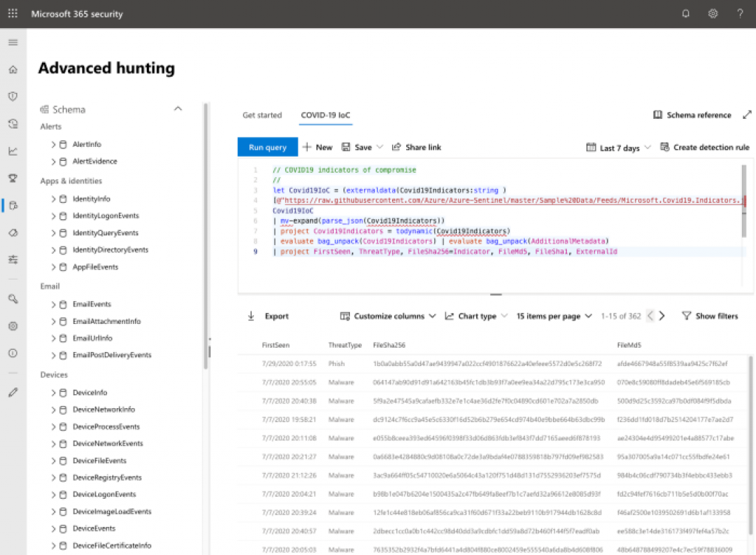Open the help question mark
This screenshot has height=555, width=756.
pos(740,13)
